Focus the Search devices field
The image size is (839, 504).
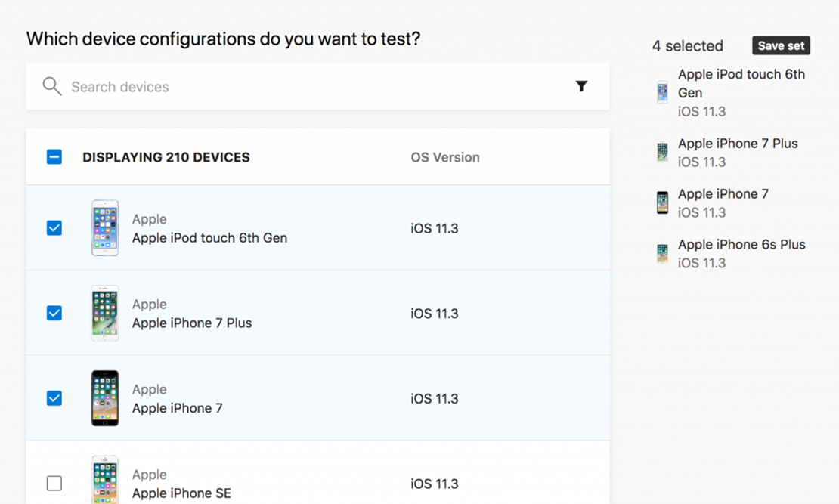pos(317,87)
